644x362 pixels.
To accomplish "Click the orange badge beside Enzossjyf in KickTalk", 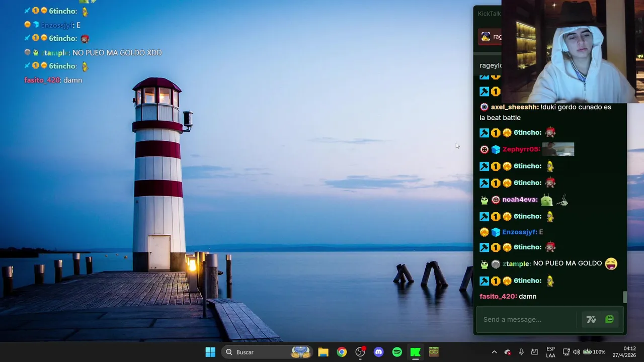I will 484,232.
